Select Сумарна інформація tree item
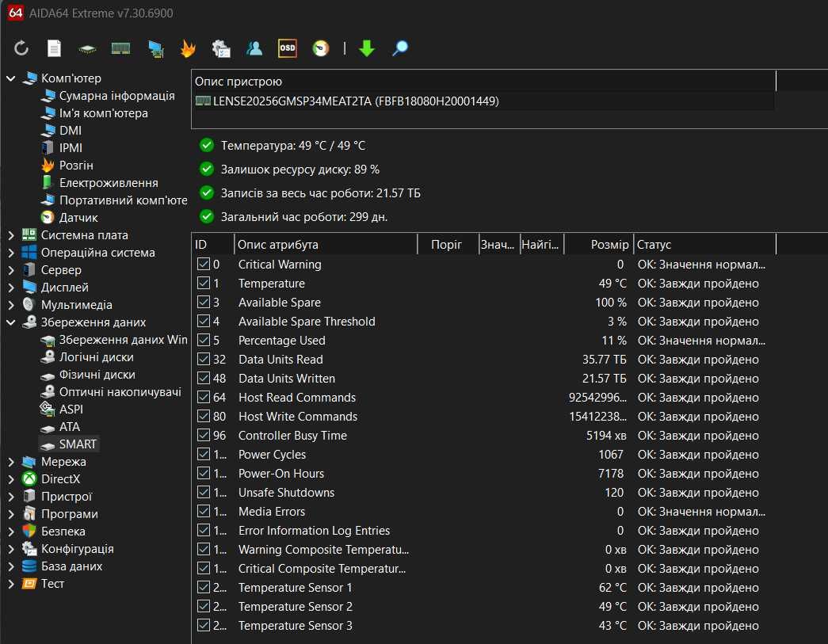The width and height of the screenshot is (828, 644). [116, 96]
